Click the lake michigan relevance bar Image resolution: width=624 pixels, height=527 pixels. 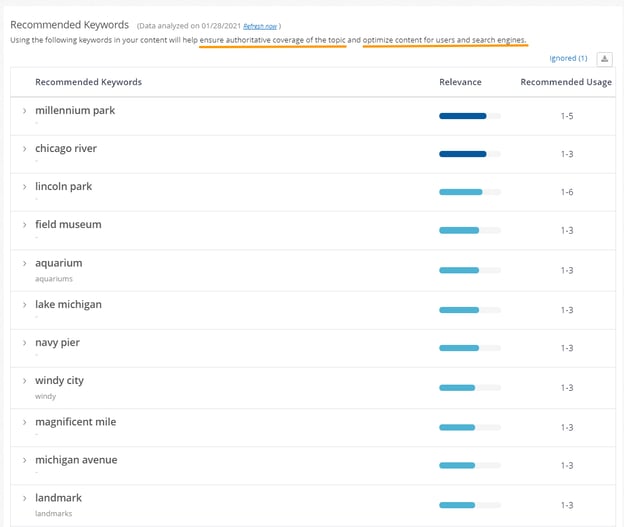(470, 310)
